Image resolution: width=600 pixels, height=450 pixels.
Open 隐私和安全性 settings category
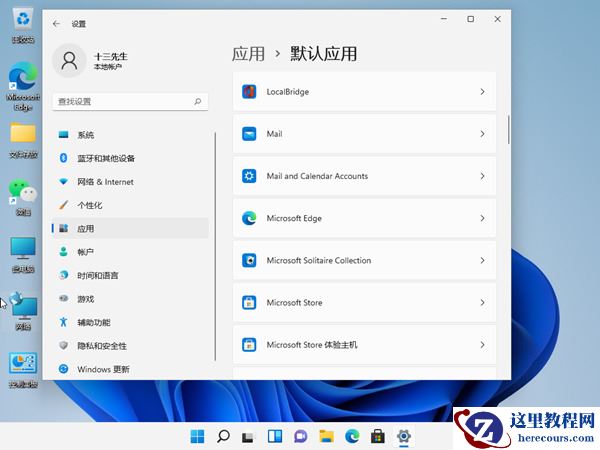130,346
